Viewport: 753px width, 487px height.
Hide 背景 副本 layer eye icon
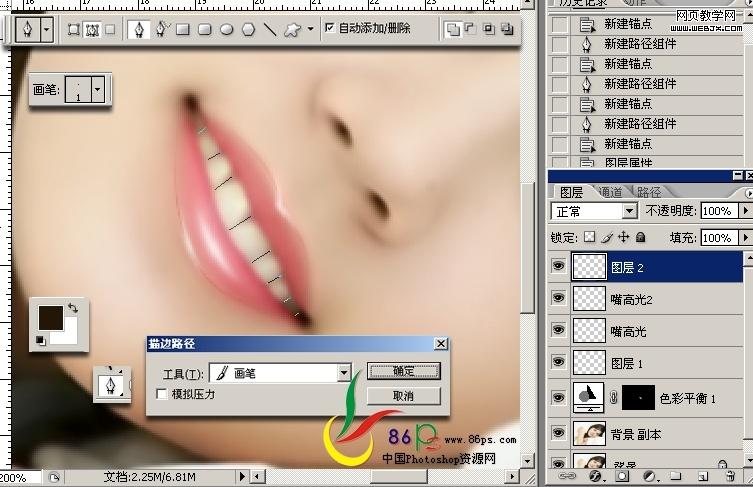point(558,433)
